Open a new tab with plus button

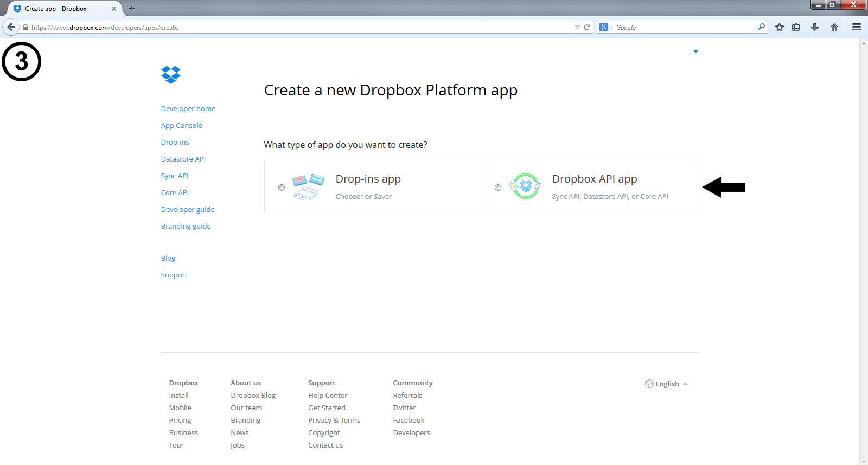coord(132,9)
